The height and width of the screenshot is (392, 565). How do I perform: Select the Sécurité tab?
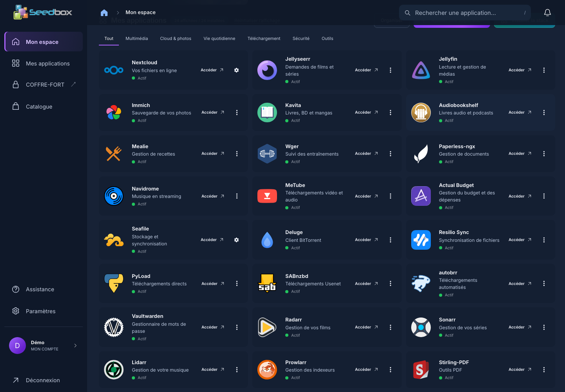(x=301, y=38)
